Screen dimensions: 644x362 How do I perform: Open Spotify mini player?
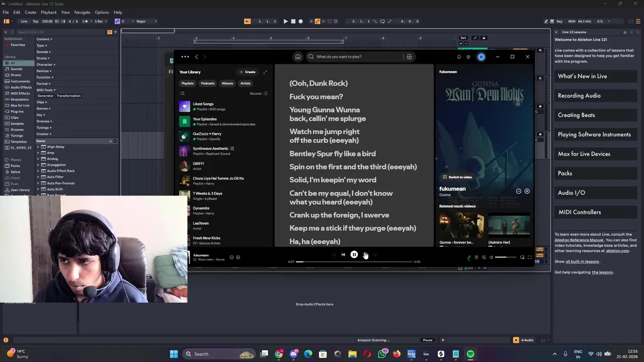[x=522, y=257]
